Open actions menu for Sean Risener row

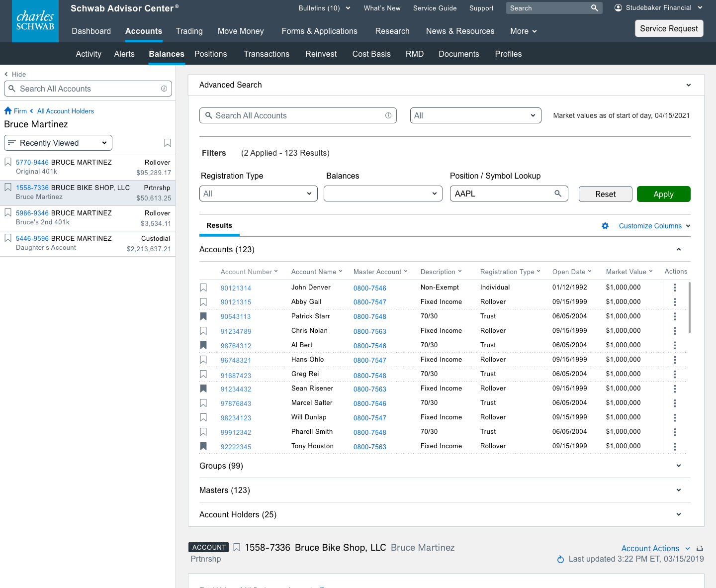point(675,389)
